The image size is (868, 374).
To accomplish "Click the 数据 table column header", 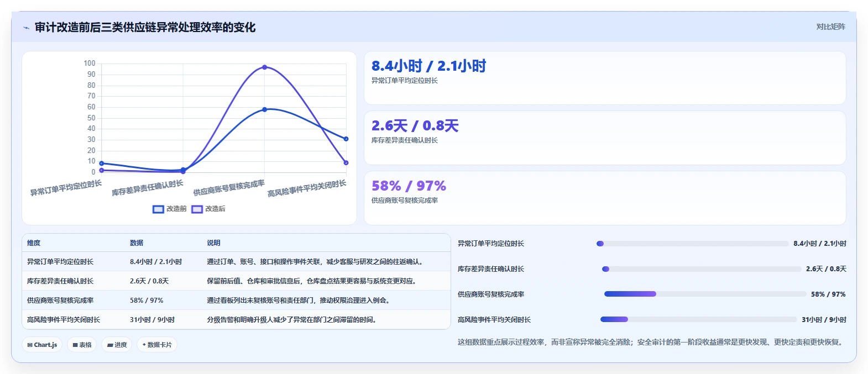I will pos(137,243).
